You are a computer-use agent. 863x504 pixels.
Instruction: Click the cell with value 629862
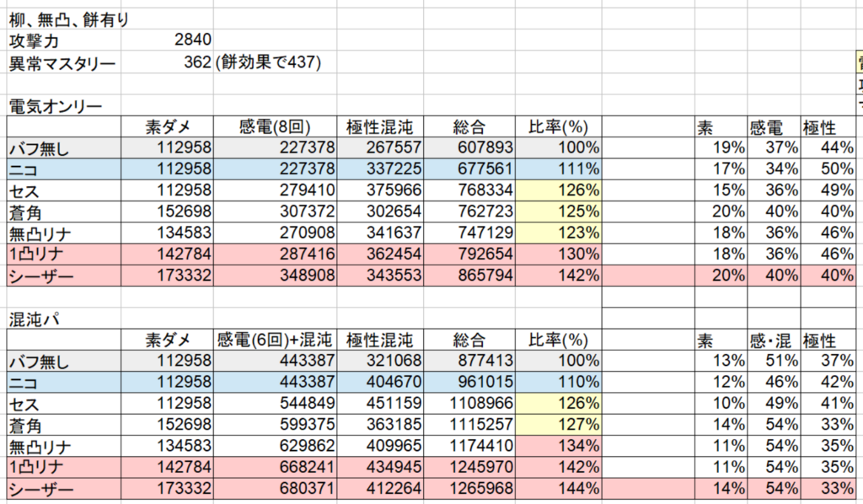pos(275,447)
